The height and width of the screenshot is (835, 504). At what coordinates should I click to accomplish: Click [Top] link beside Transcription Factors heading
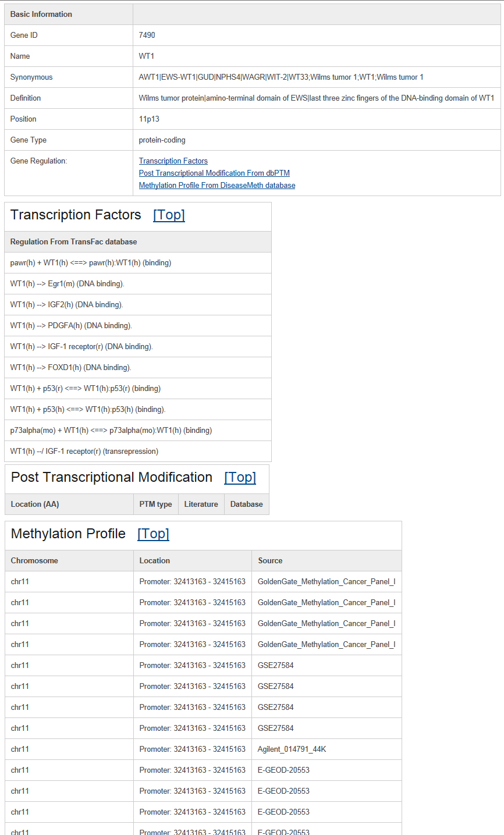click(169, 215)
